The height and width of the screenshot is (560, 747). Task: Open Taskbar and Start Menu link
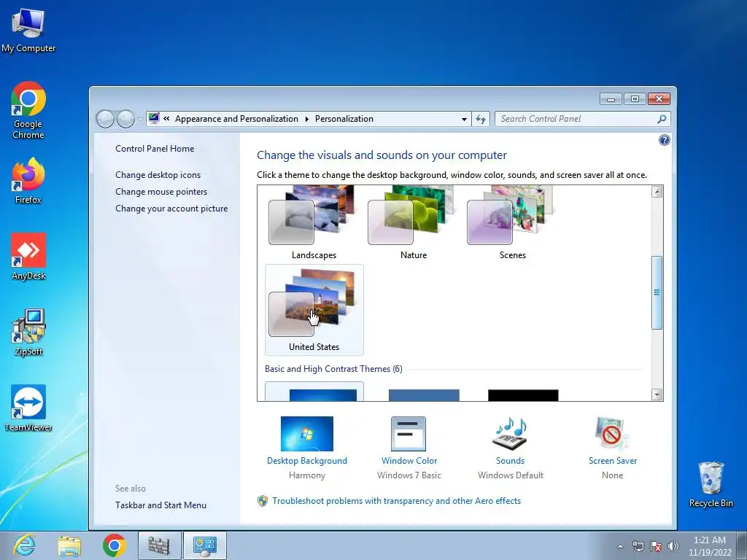160,505
